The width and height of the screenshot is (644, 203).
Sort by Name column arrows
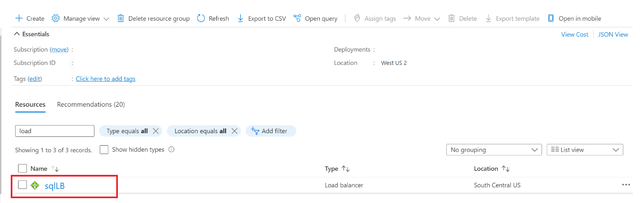click(55, 169)
